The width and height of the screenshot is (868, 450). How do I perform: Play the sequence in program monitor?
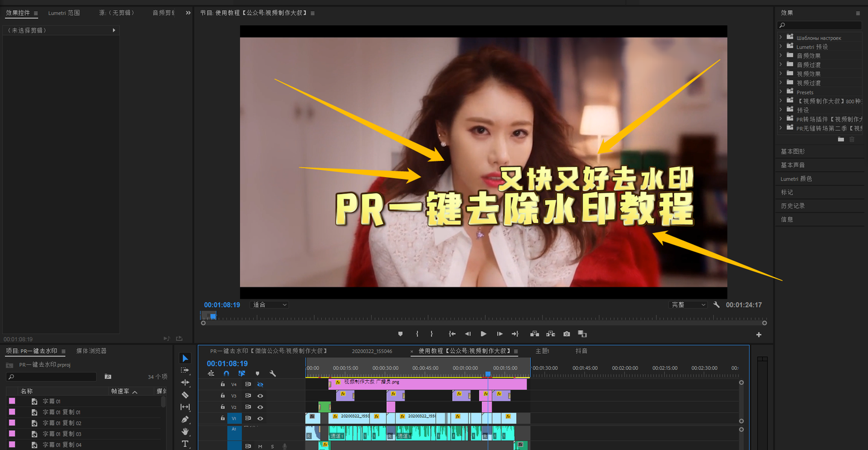click(x=483, y=334)
